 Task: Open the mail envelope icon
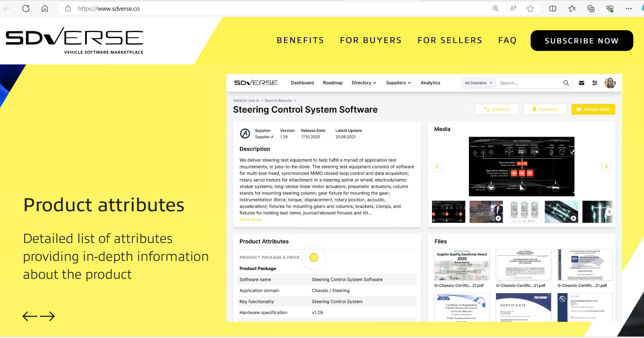(581, 83)
